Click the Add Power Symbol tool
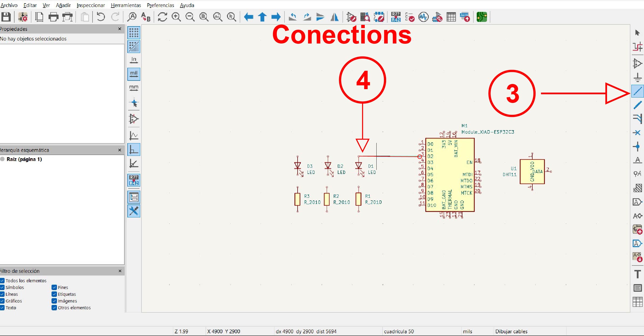 point(638,78)
